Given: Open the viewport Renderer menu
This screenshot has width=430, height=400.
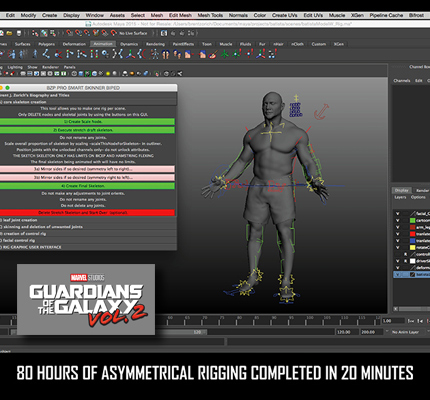Looking at the screenshot, I should (x=50, y=67).
